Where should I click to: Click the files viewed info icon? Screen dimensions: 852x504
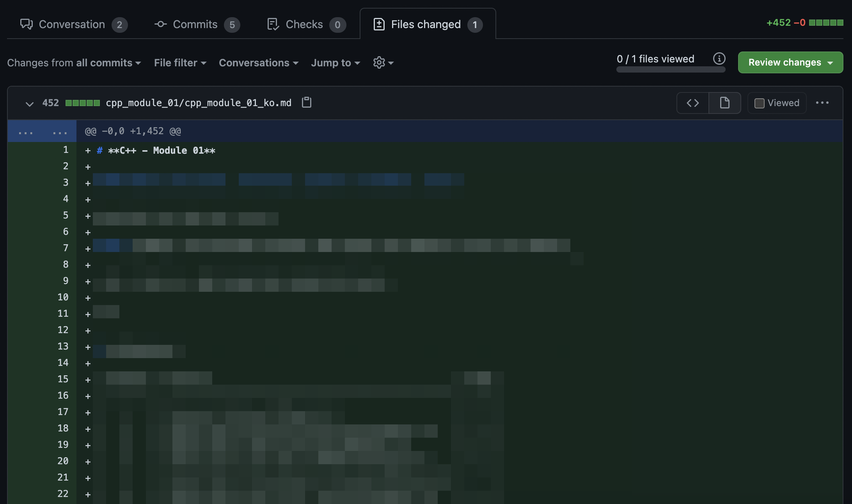point(719,59)
